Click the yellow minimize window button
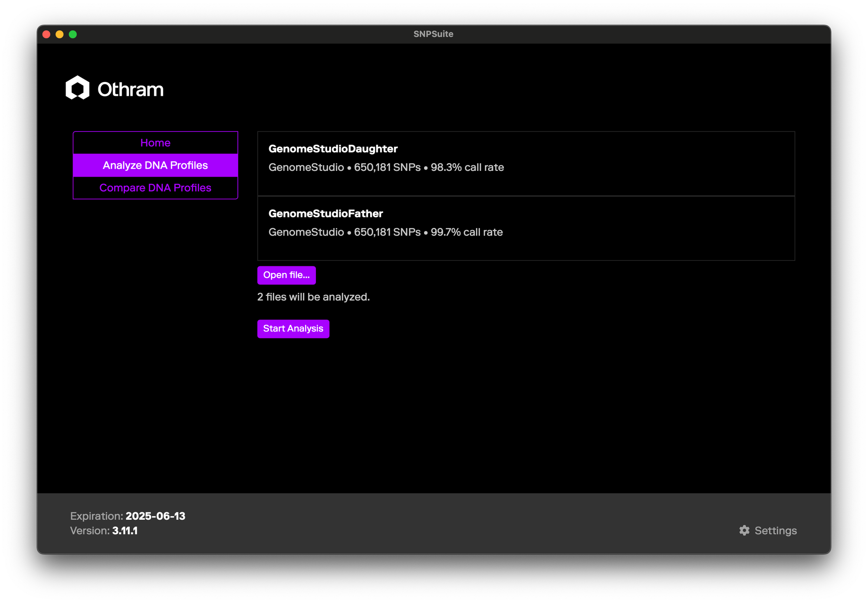This screenshot has height=603, width=868. (59, 34)
